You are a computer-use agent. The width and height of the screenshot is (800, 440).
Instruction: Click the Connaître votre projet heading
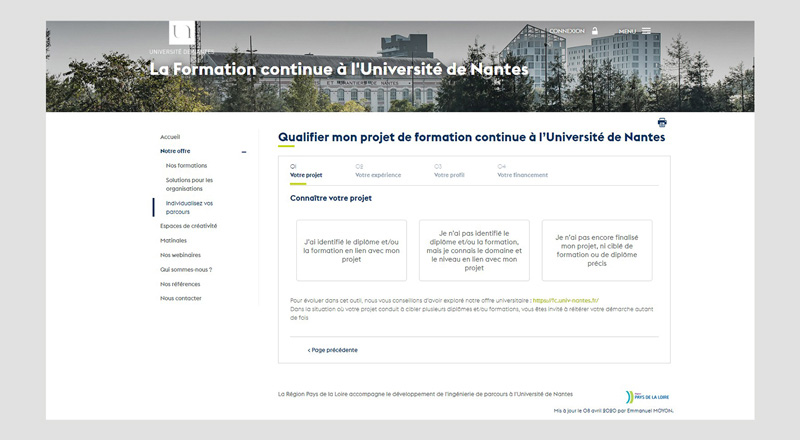coord(331,198)
